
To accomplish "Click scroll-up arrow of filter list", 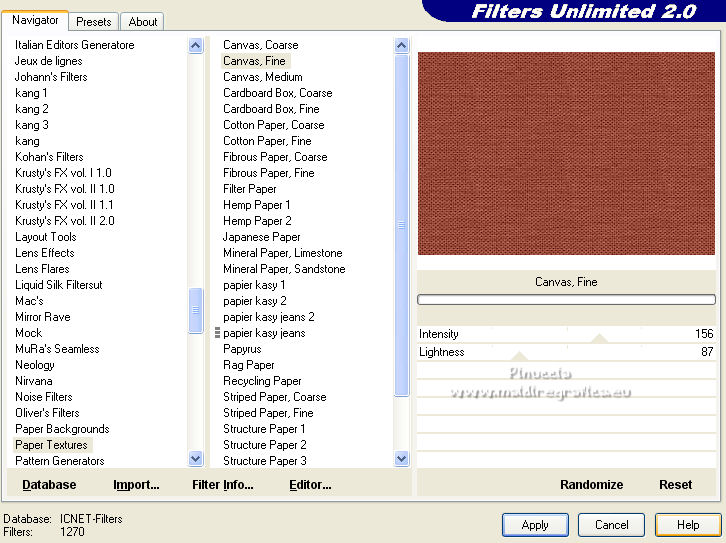I will pos(401,45).
